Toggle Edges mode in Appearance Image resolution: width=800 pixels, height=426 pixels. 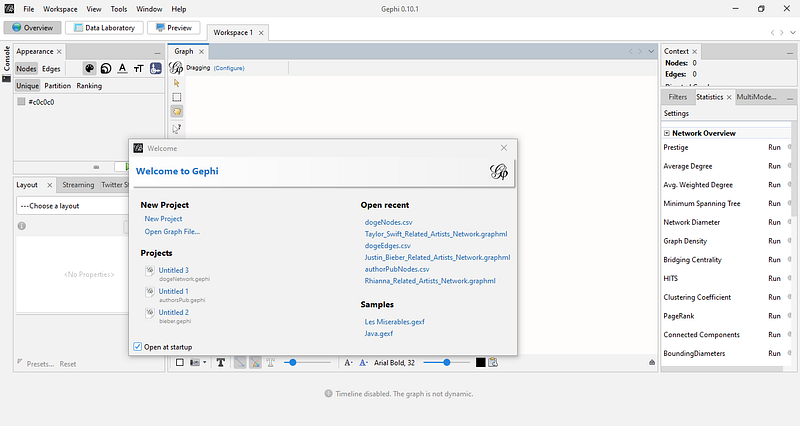51,68
